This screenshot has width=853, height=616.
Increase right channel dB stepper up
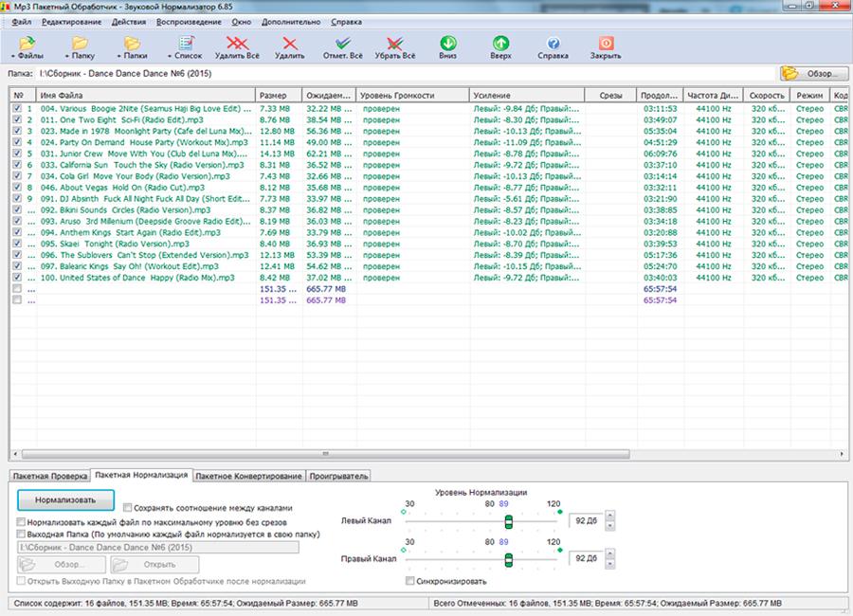[x=609, y=553]
